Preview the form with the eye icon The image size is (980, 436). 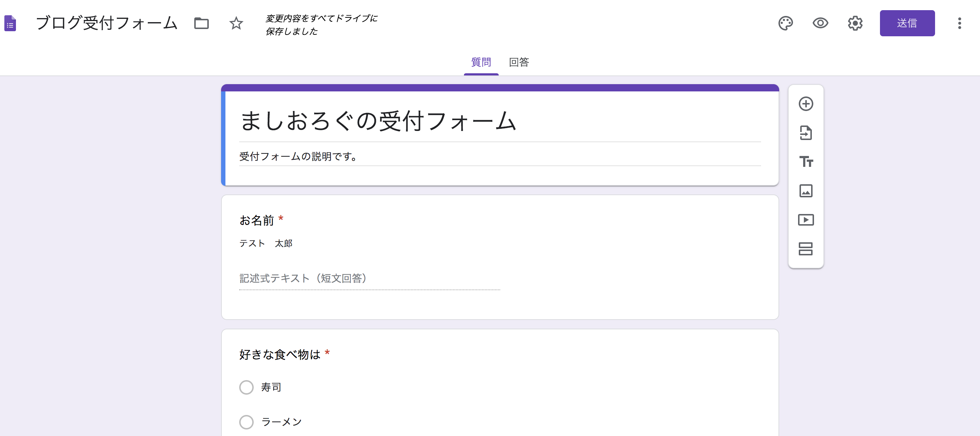[x=820, y=23]
